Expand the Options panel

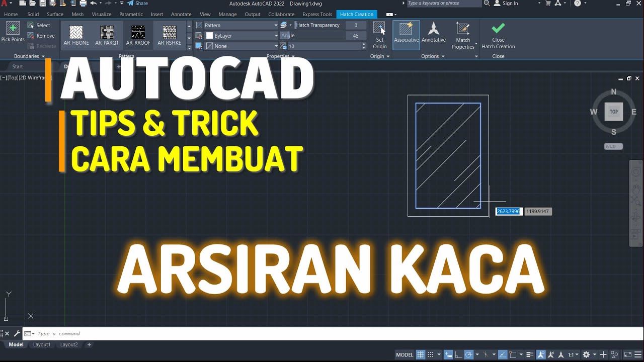coord(433,56)
